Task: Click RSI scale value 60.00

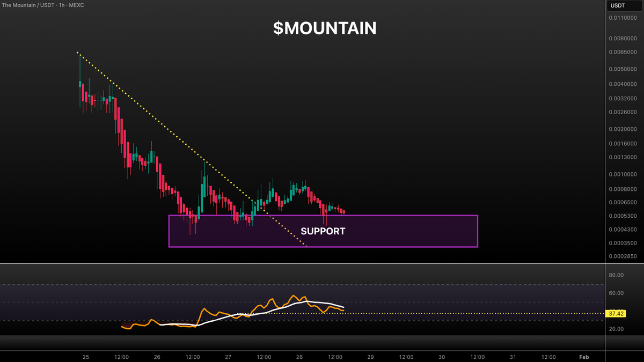Action: [616, 293]
